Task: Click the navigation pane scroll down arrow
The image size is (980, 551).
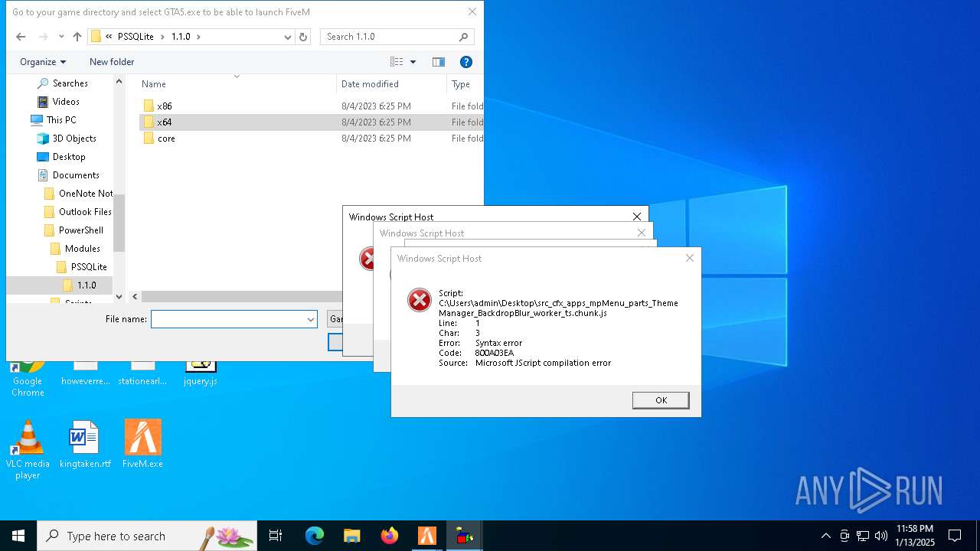Action: click(119, 297)
